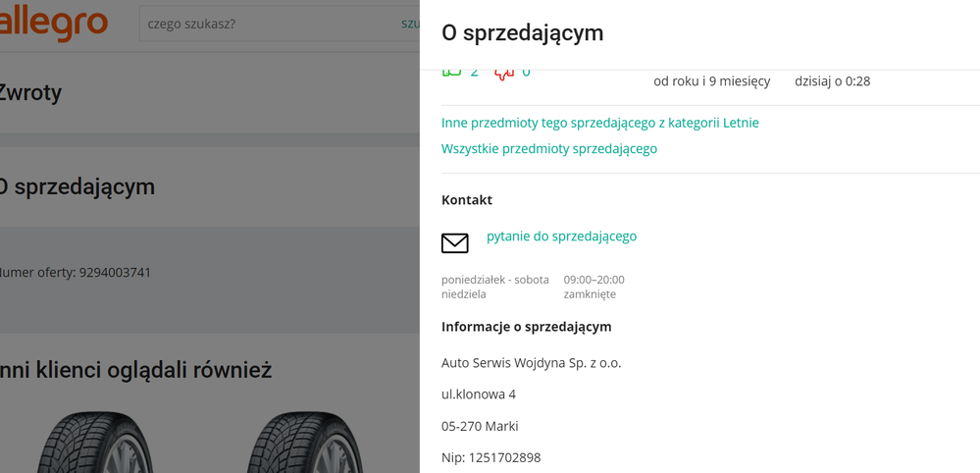The height and width of the screenshot is (473, 980).
Task: Click 'dzisiaj o 0:28' text
Action: [833, 81]
